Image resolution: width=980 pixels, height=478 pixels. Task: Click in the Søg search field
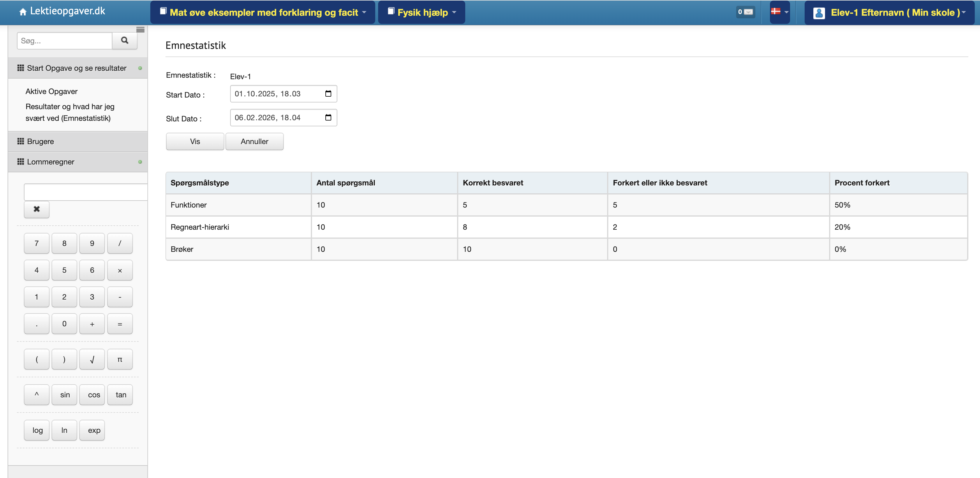(65, 41)
